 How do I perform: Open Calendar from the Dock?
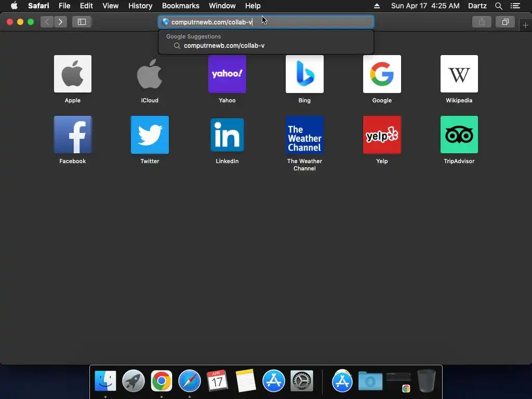[218, 381]
